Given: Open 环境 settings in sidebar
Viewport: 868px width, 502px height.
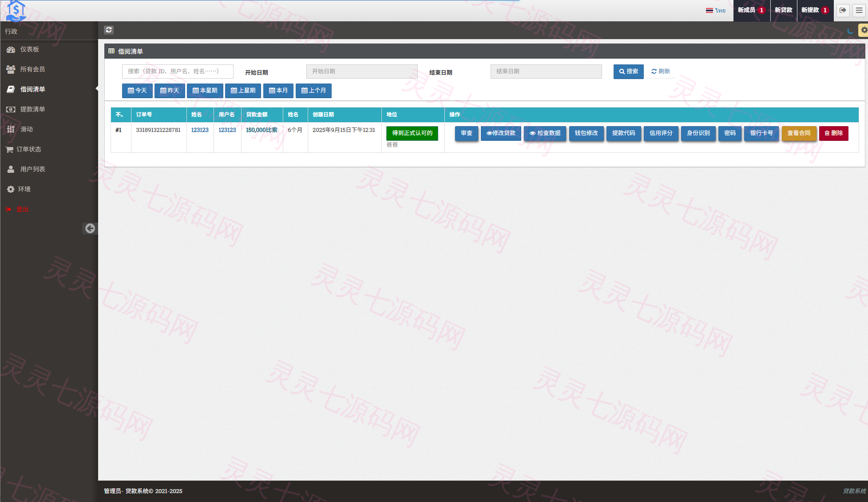Looking at the screenshot, I should [x=49, y=189].
